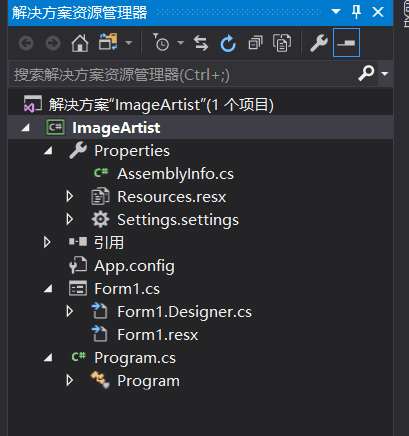Select the App.config file
This screenshot has height=436, width=409.
[134, 266]
